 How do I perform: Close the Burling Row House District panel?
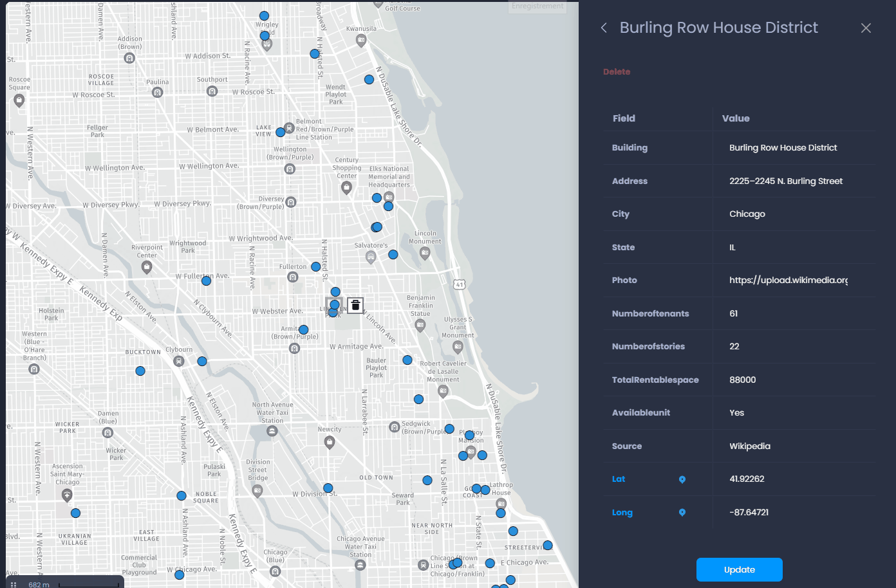pos(866,28)
